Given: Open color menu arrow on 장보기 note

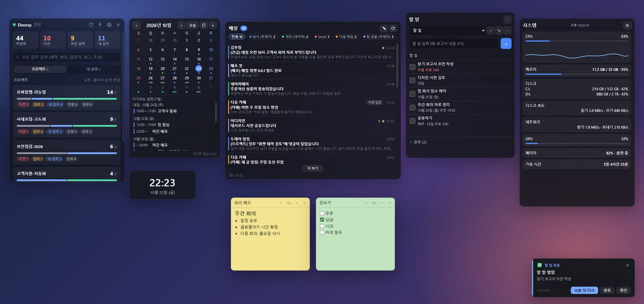Looking at the screenshot, I should pyautogui.click(x=382, y=203).
